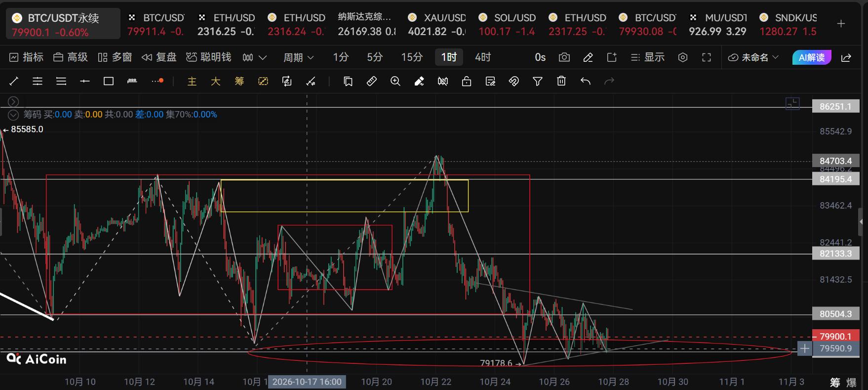Screen dimensions: 868x390
Task: Open the 显示 display options menu
Action: pyautogui.click(x=648, y=57)
